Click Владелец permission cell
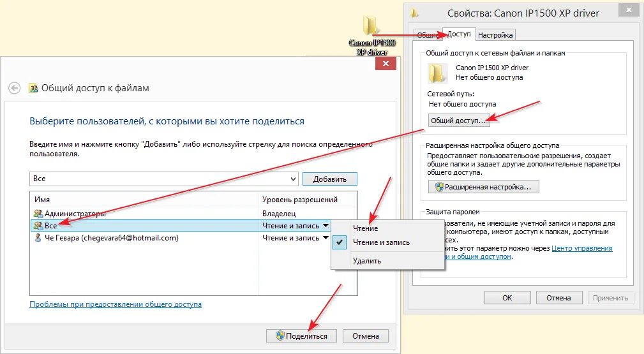 click(x=279, y=214)
